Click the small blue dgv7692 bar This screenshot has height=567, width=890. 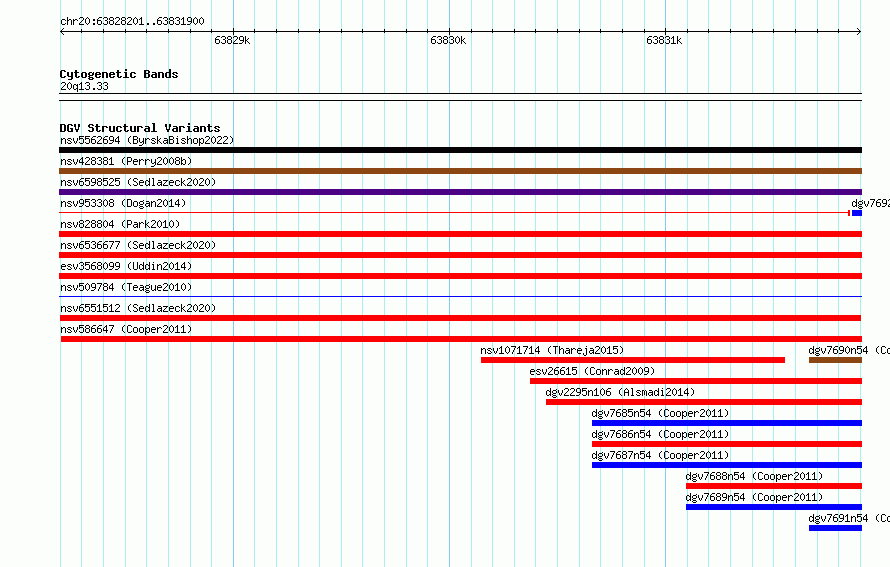857,213
